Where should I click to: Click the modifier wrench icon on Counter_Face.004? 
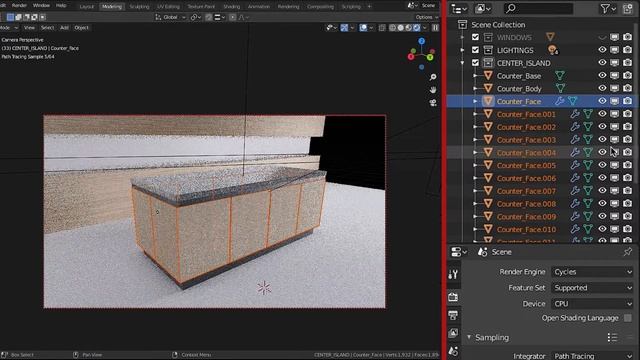[575, 153]
